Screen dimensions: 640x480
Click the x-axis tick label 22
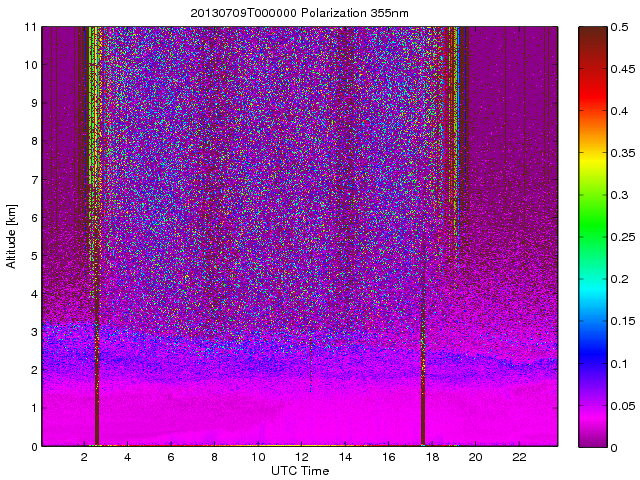click(518, 457)
